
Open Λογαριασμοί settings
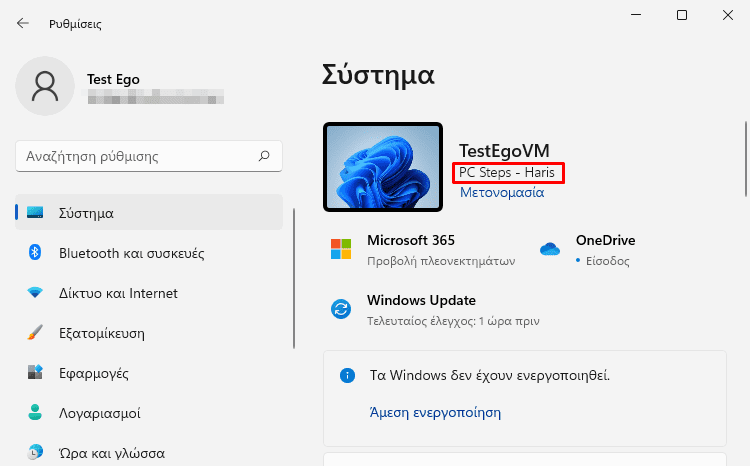tap(149, 413)
